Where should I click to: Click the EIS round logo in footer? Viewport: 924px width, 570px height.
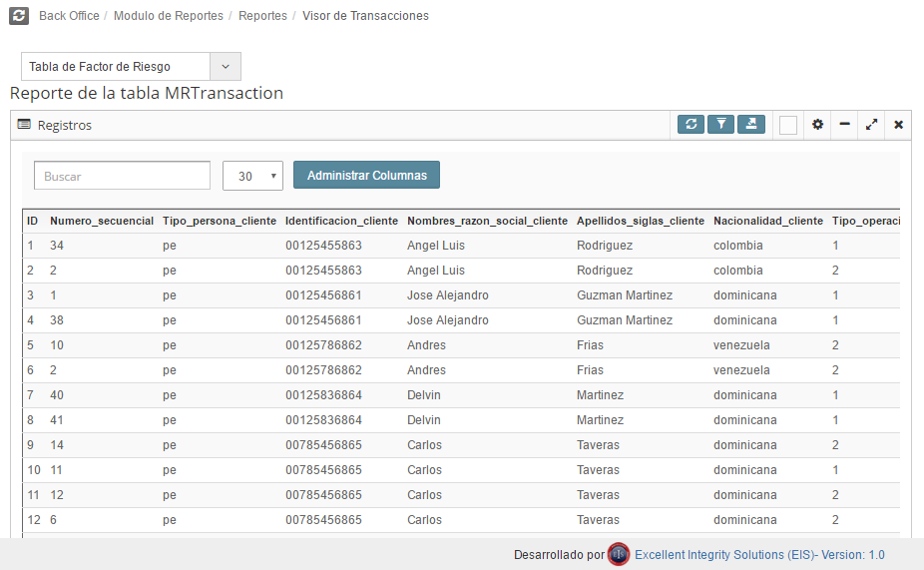pos(618,554)
